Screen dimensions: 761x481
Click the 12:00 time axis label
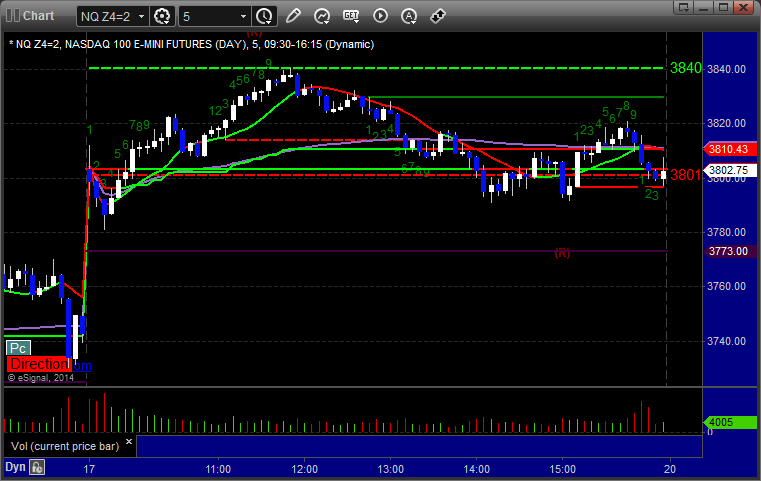coord(305,469)
